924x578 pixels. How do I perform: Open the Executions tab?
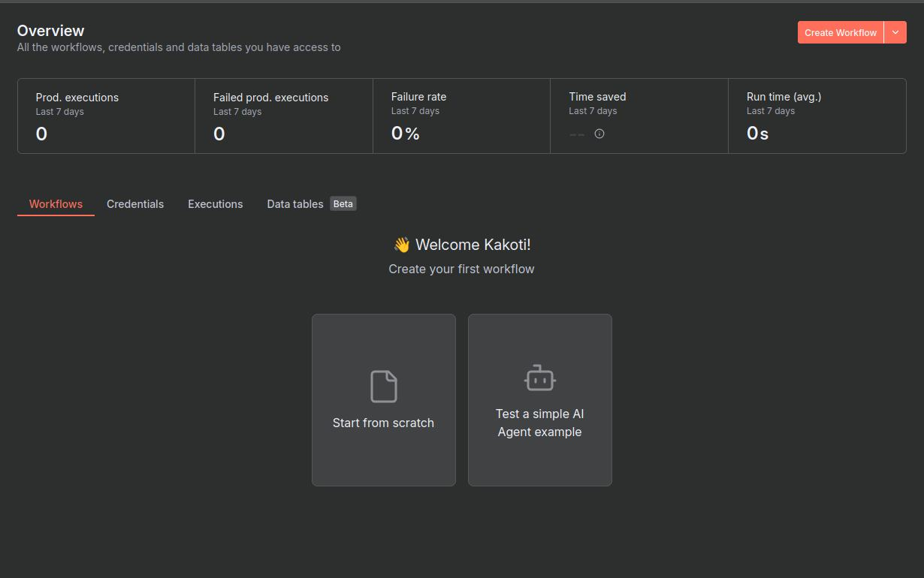[215, 204]
